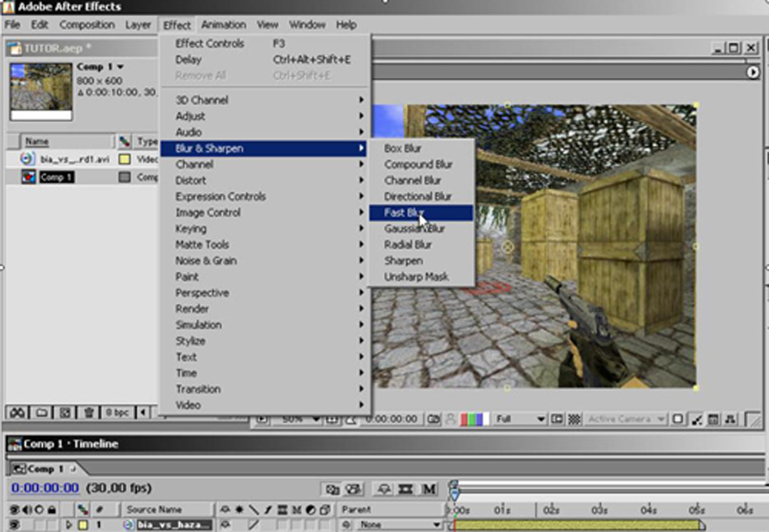The height and width of the screenshot is (532, 769).
Task: Open the Edit menu
Action: pos(39,25)
